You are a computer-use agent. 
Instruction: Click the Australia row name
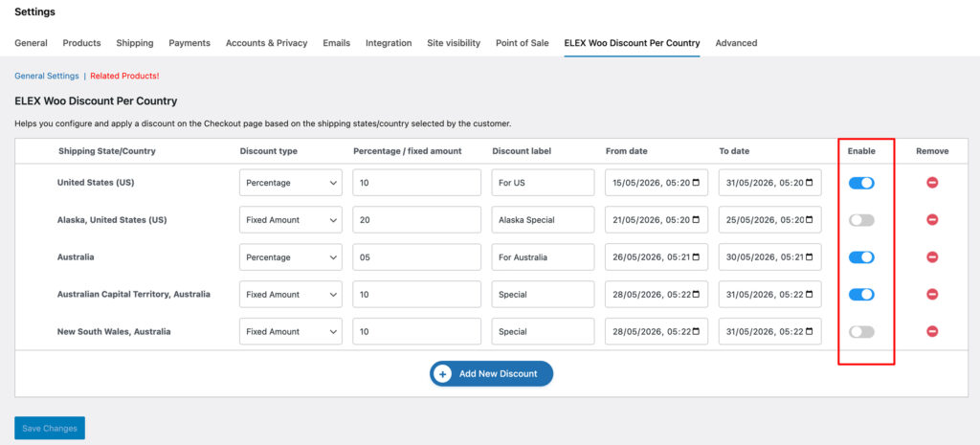[76, 256]
